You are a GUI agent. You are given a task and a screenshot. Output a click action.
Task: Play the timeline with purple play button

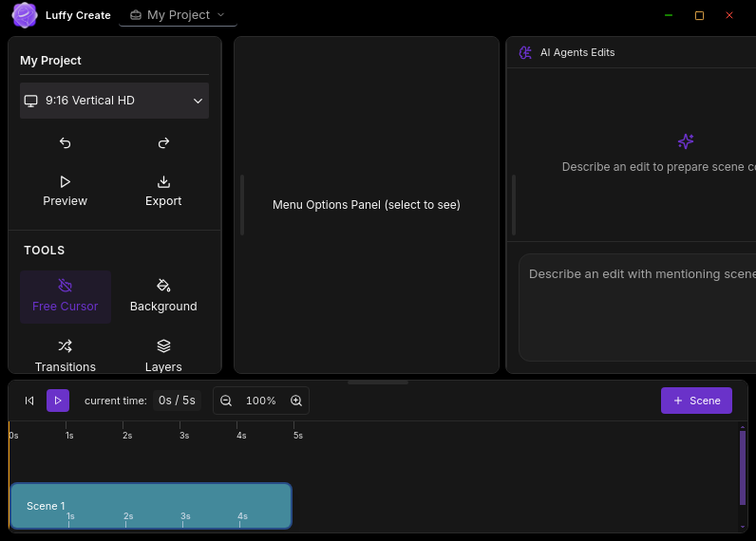[58, 401]
